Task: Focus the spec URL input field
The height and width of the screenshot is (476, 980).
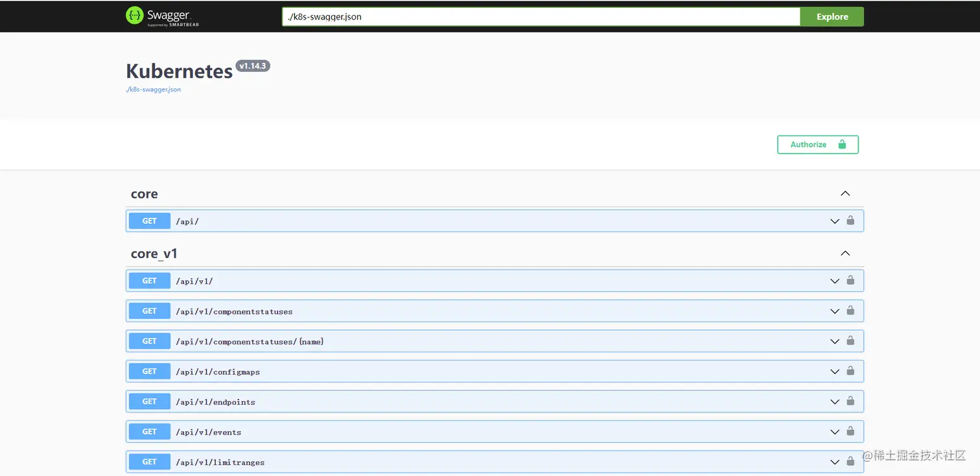Action: (541, 17)
